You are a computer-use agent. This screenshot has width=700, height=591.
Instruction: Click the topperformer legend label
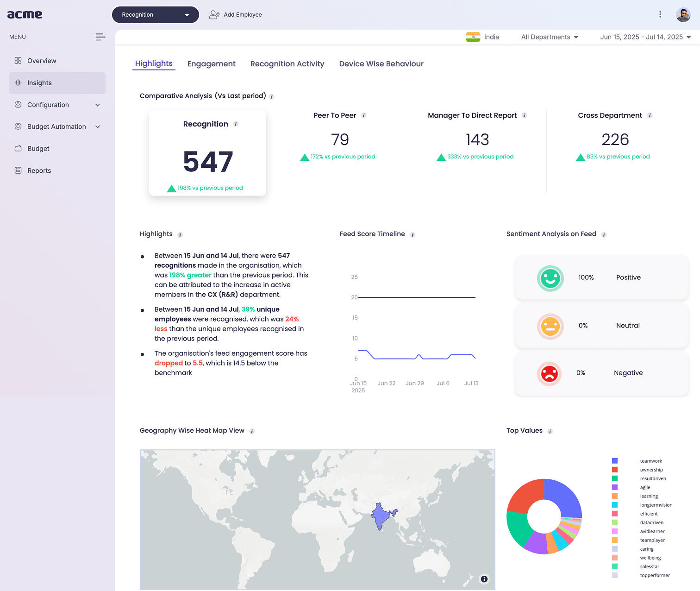click(x=655, y=575)
